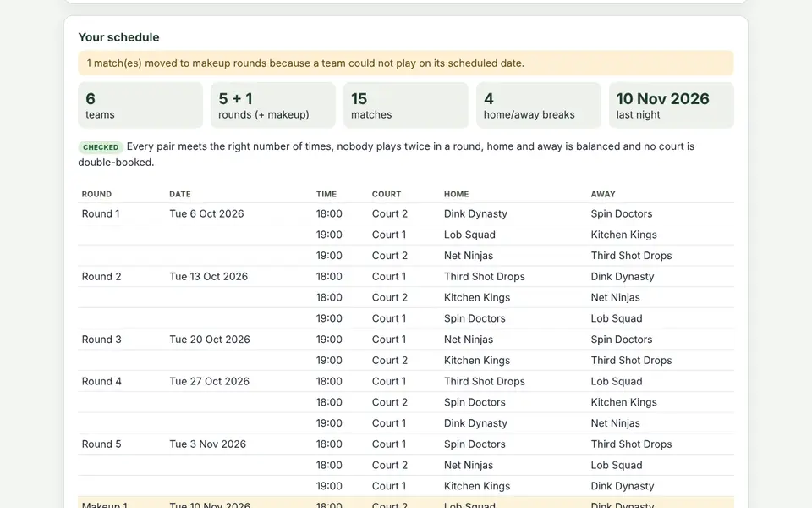Click 'Third Shot Drops' away in Round 3

[x=631, y=361]
